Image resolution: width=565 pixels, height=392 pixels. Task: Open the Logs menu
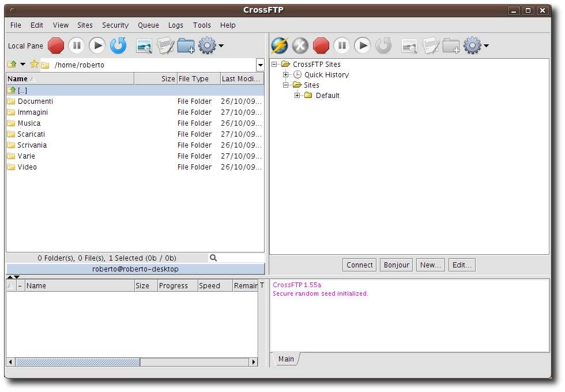click(x=176, y=25)
